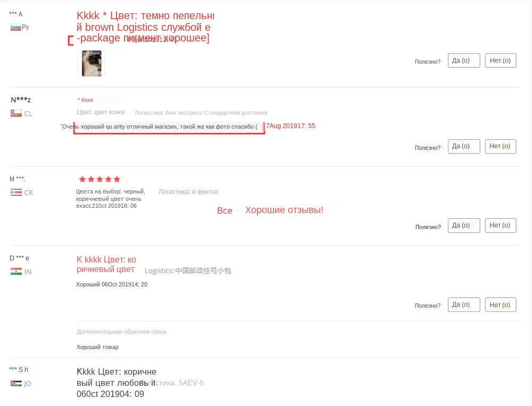Viewport: 532px width, 406px height.
Task: Click the Russian flag icon for reviewer A
Action: click(x=15, y=28)
